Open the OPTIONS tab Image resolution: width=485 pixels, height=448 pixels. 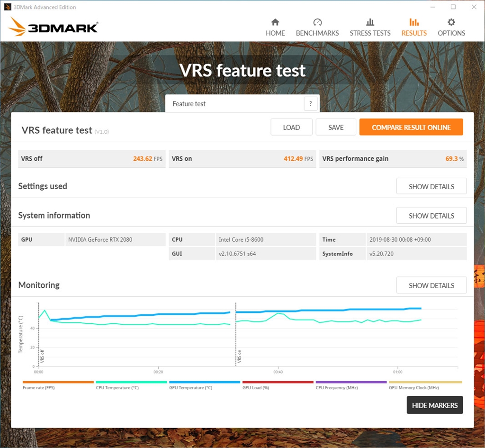(x=451, y=27)
